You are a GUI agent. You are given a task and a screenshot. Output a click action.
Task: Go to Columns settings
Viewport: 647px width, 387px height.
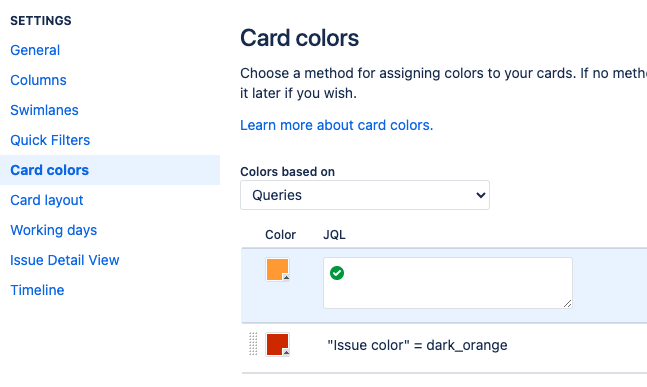tap(38, 80)
